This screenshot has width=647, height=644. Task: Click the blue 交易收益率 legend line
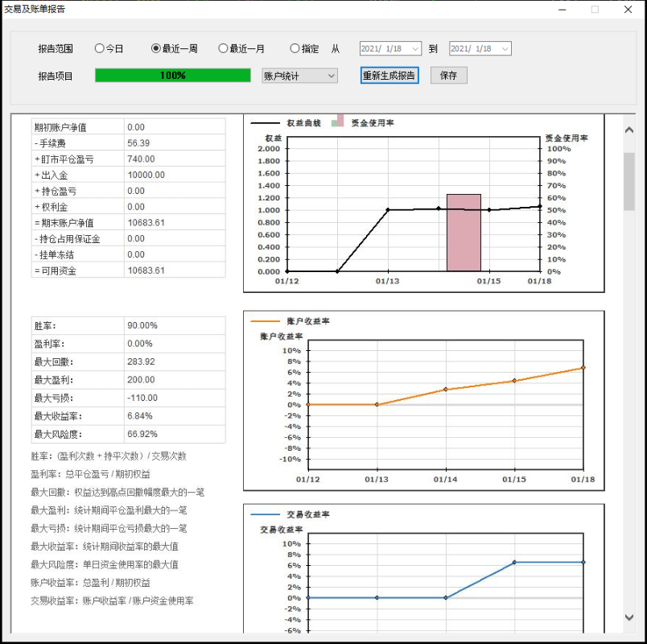coord(265,514)
